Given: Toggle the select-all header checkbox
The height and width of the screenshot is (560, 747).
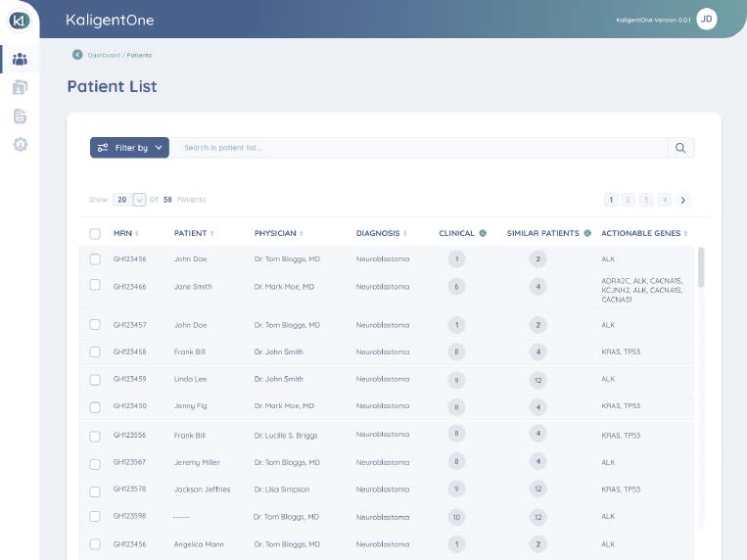Looking at the screenshot, I should point(95,234).
